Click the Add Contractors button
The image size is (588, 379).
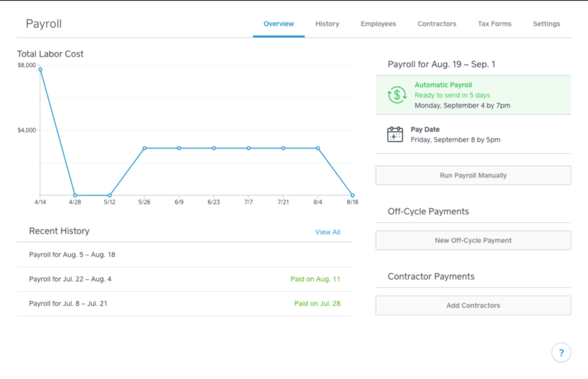473,305
